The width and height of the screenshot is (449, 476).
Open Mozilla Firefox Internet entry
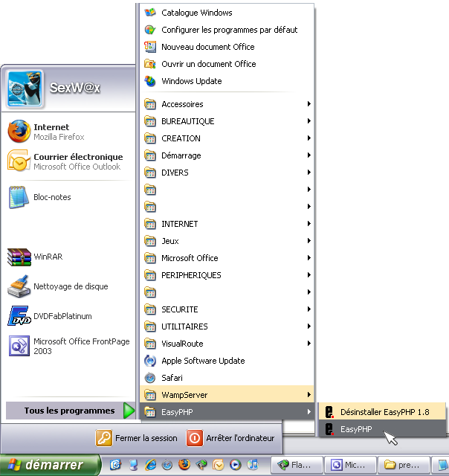[68, 132]
